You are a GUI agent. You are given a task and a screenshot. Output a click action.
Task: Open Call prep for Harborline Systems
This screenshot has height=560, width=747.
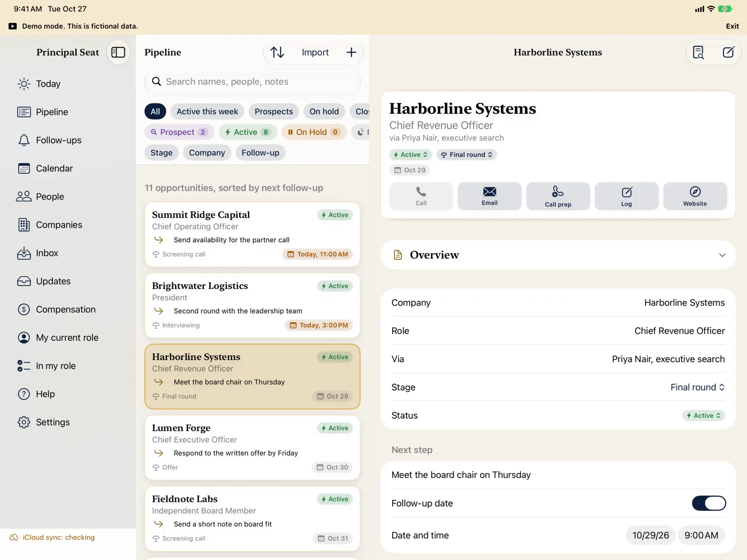[x=558, y=196]
